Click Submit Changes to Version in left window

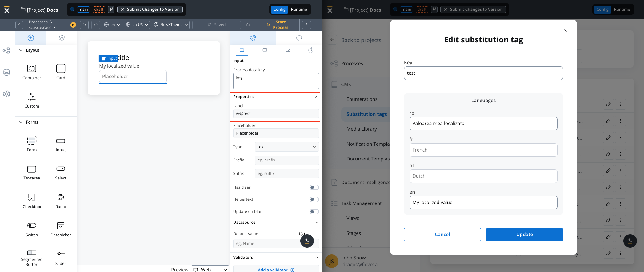coord(150,10)
